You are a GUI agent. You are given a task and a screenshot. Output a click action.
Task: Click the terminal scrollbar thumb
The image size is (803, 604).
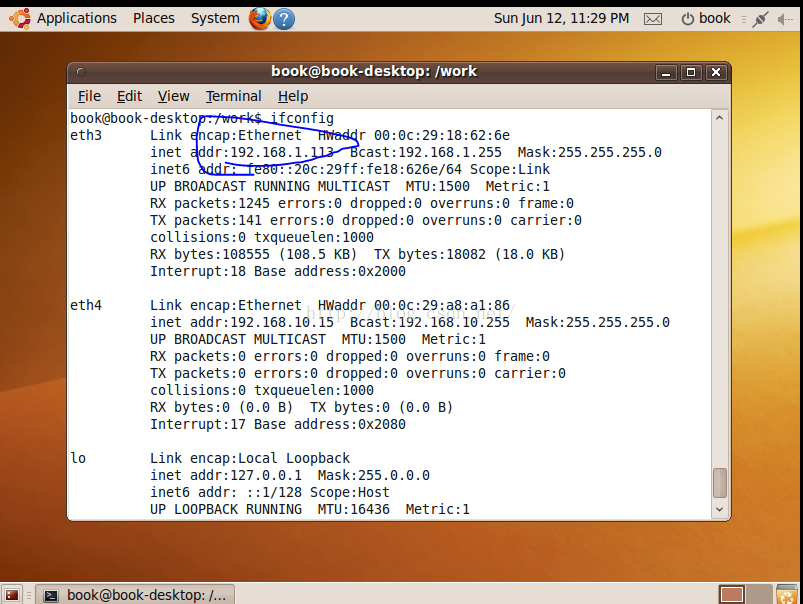point(720,483)
